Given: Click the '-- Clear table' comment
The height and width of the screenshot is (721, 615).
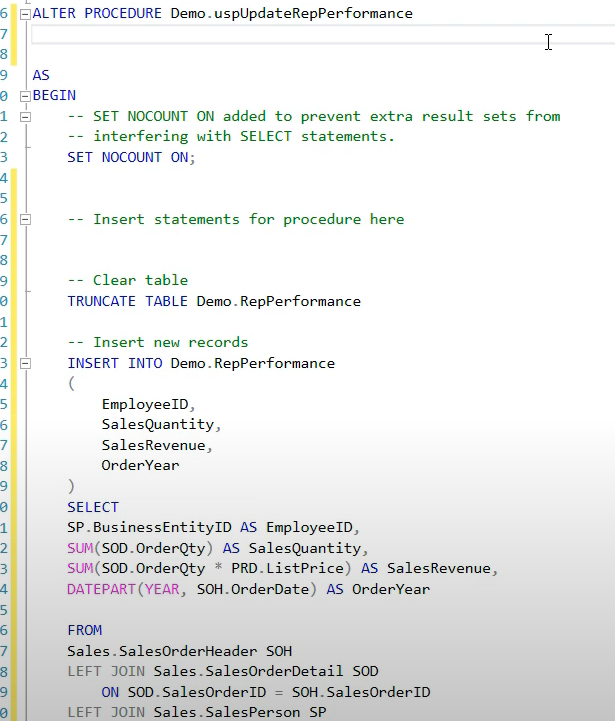Looking at the screenshot, I should pos(128,280).
